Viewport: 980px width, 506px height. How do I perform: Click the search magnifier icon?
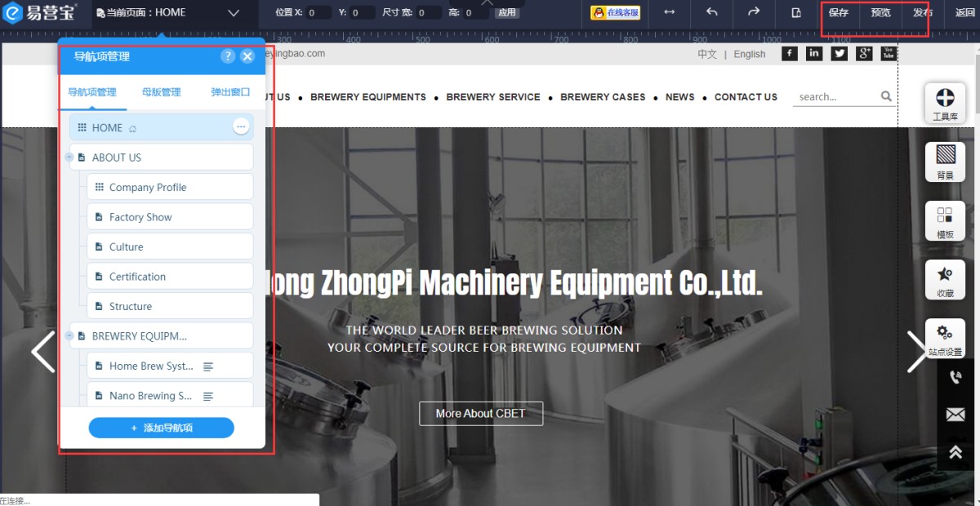point(886,96)
